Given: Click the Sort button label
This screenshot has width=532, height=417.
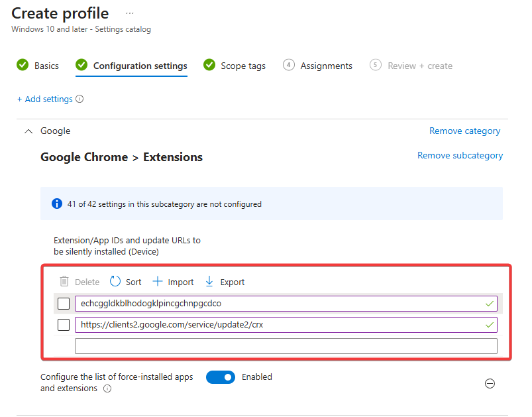Looking at the screenshot, I should [133, 282].
